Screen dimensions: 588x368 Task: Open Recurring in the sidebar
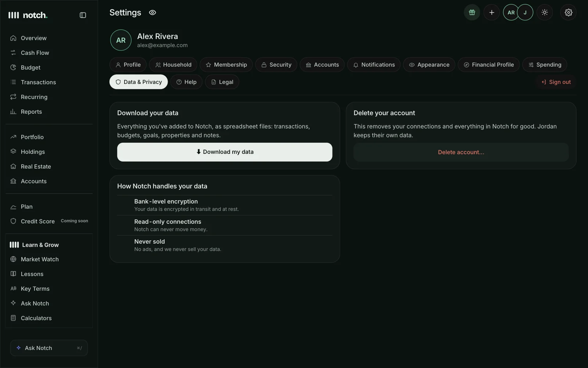click(x=49, y=97)
